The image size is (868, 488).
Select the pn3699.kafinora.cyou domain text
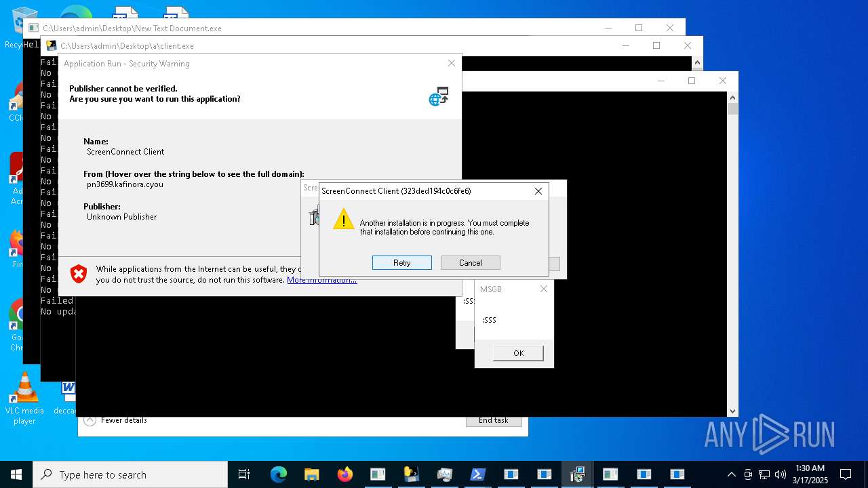(125, 184)
